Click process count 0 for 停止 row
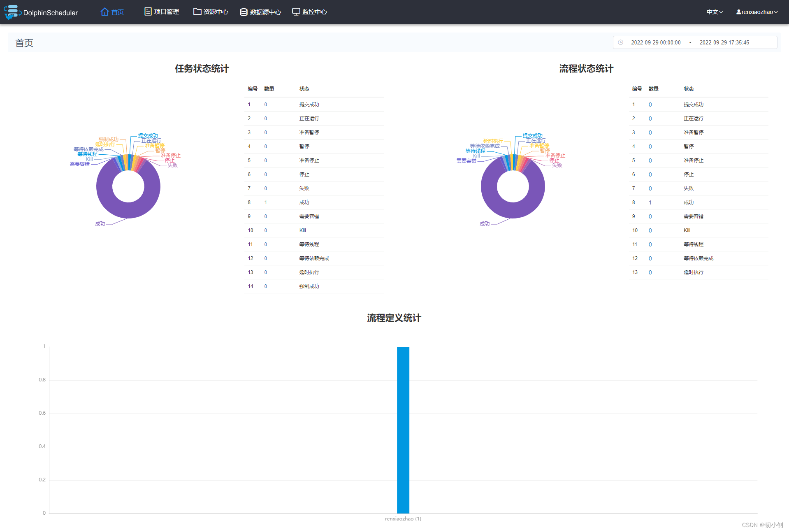Screen dimensions: 789x532 coord(650,174)
